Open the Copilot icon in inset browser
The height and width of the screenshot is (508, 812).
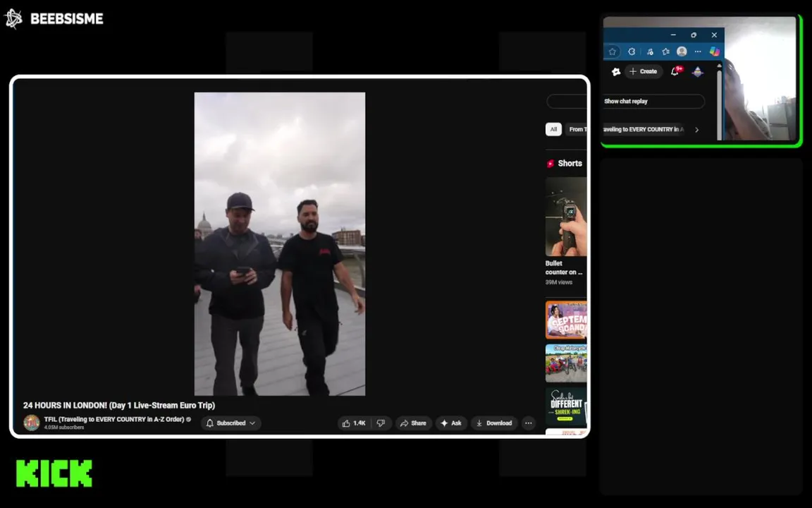(715, 52)
